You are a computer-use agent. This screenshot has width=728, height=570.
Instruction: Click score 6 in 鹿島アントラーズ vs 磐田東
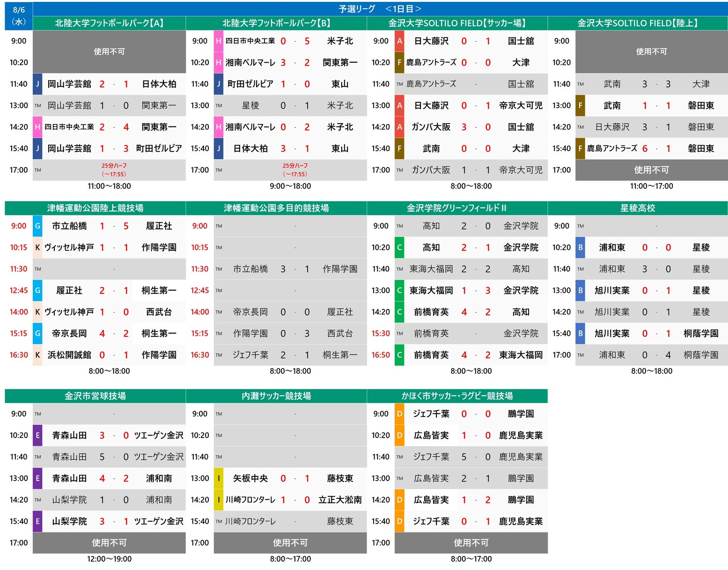645,149
